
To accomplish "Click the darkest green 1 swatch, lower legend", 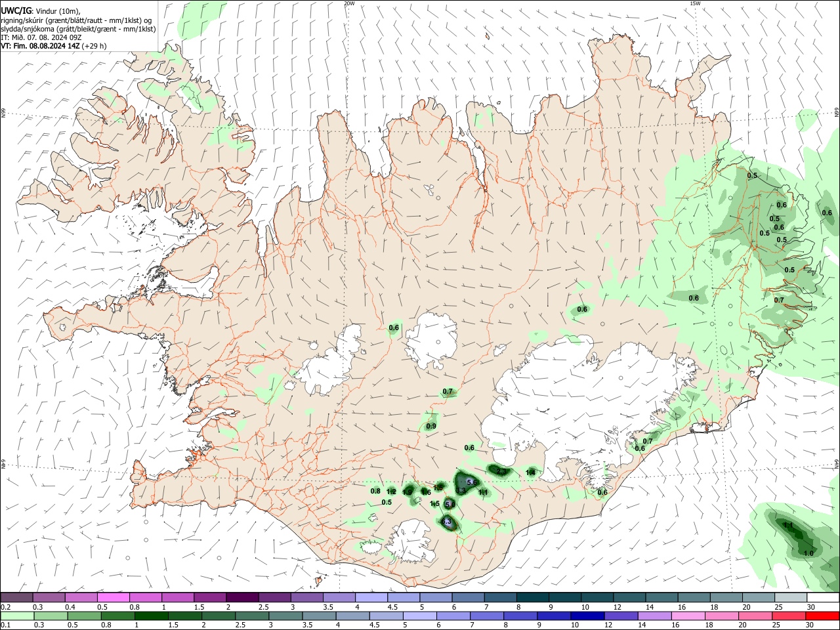I will tap(150, 616).
